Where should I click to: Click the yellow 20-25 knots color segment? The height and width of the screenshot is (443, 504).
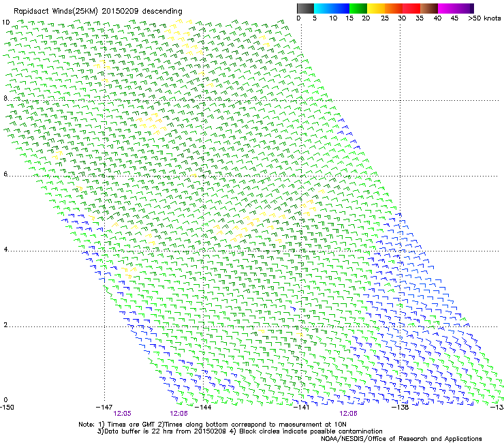pyautogui.click(x=376, y=8)
